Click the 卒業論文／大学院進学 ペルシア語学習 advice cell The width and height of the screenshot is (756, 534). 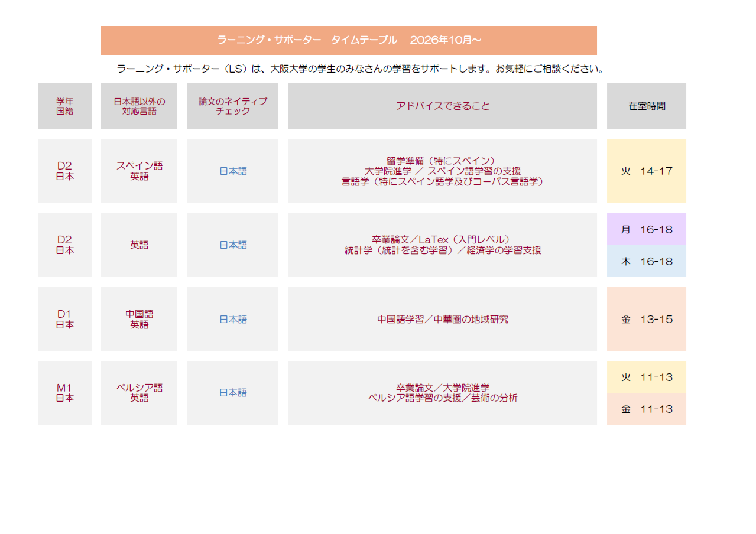point(443,393)
